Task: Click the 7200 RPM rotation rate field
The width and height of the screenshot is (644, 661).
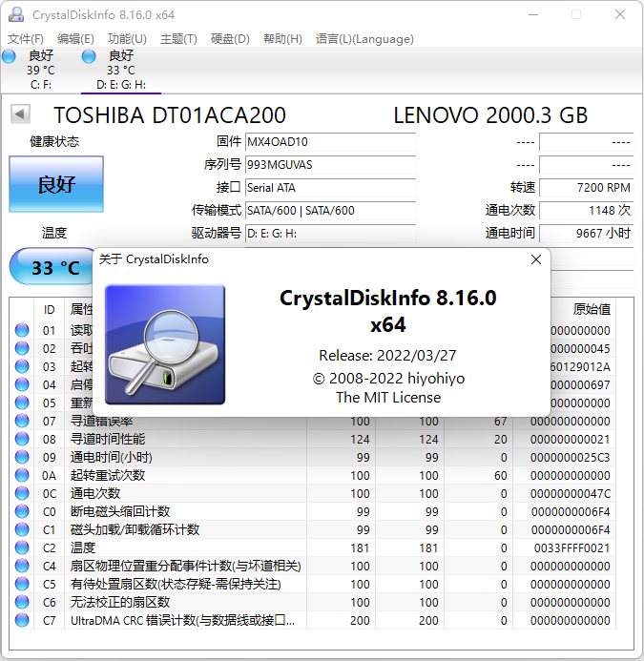Action: tap(586, 187)
